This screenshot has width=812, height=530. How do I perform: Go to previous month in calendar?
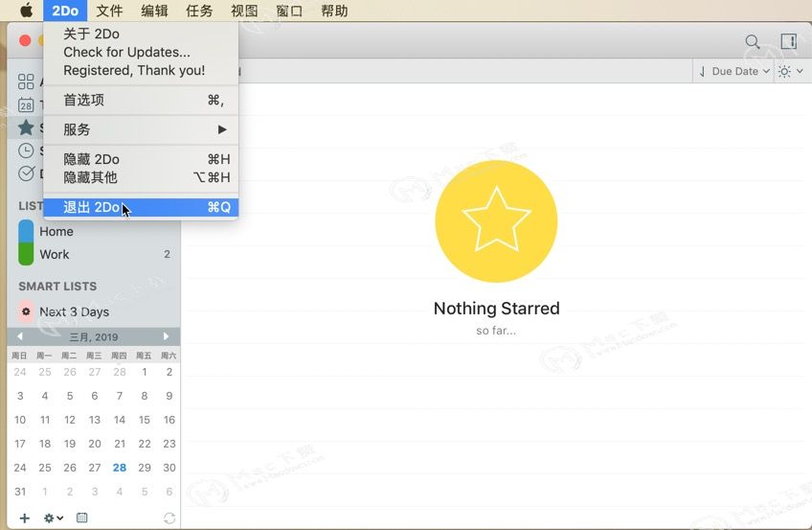(20, 336)
